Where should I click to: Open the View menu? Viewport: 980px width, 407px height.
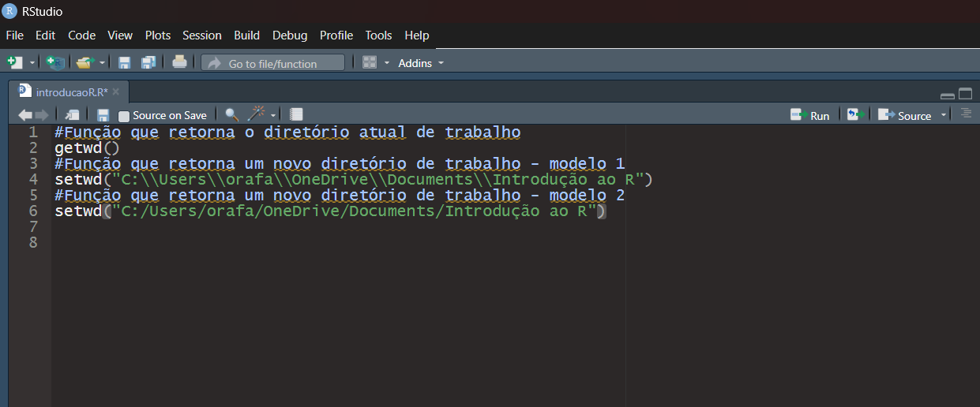[120, 35]
